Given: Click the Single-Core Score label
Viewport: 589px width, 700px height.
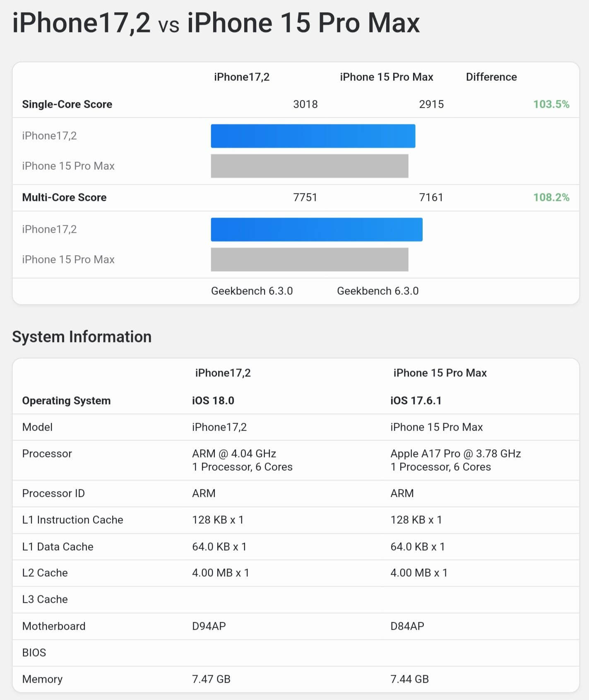Looking at the screenshot, I should point(67,104).
